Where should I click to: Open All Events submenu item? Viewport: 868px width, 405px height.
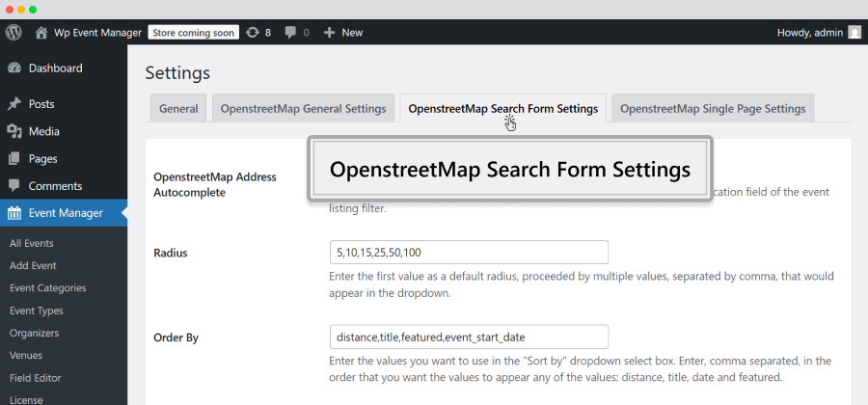point(32,243)
